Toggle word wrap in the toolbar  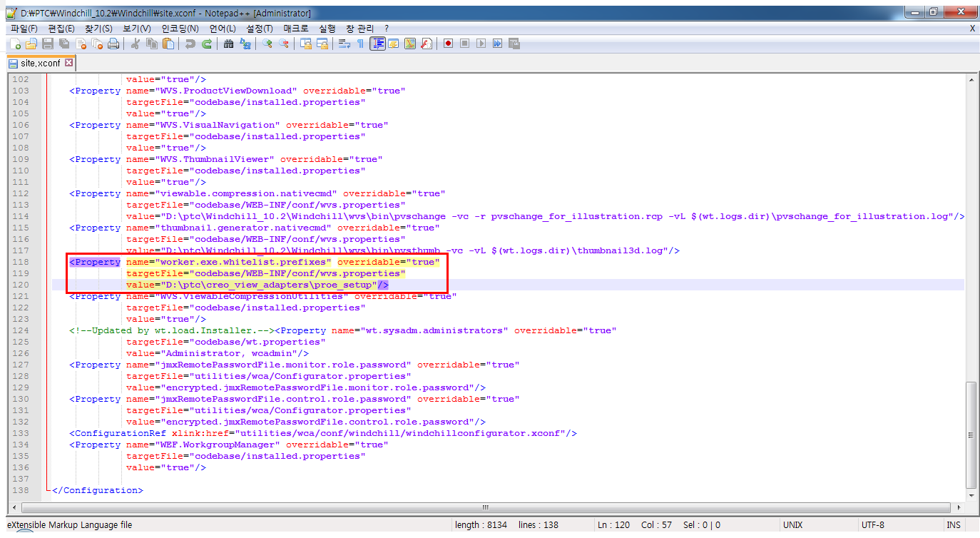344,44
